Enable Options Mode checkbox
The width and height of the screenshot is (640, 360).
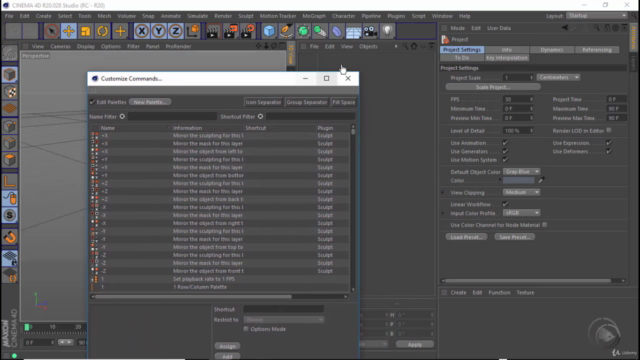(x=246, y=329)
